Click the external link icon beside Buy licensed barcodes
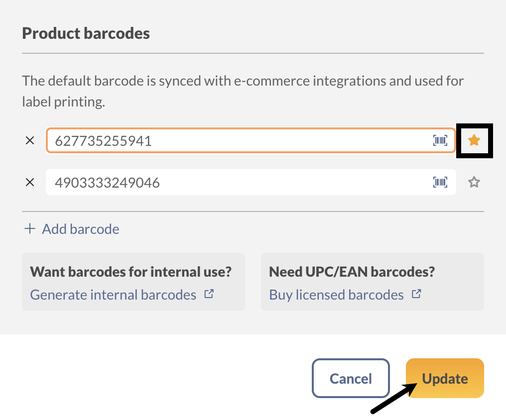 [416, 294]
